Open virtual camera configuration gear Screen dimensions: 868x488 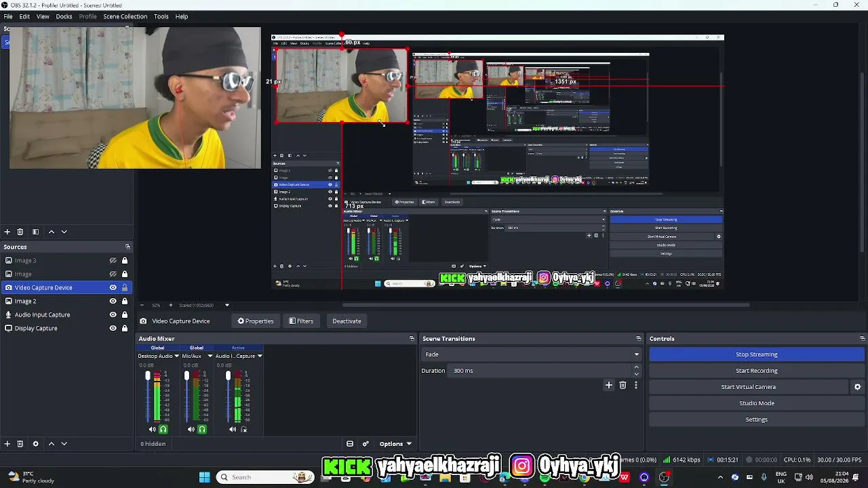(x=857, y=387)
